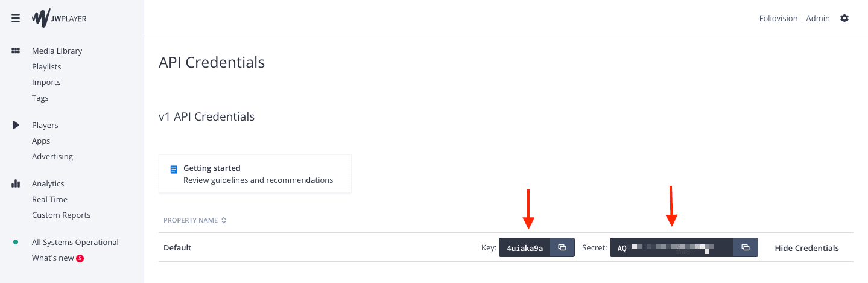Go to Imports section

pyautogui.click(x=46, y=82)
